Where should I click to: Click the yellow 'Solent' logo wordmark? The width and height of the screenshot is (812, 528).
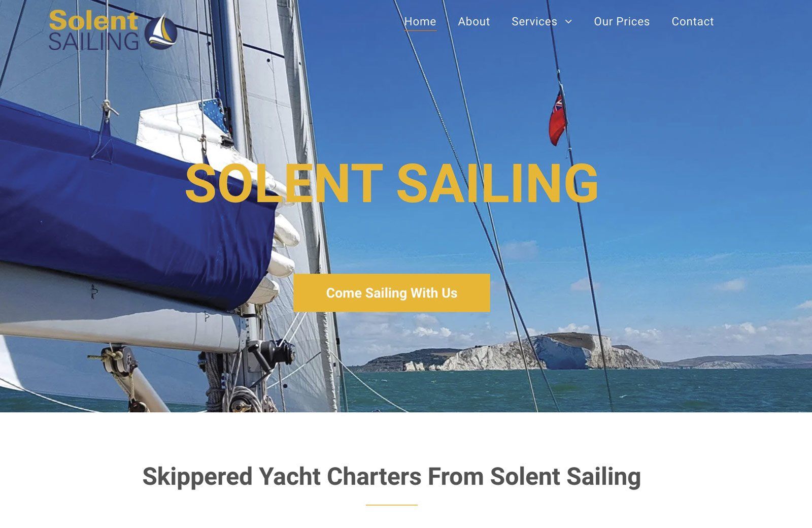click(x=93, y=21)
